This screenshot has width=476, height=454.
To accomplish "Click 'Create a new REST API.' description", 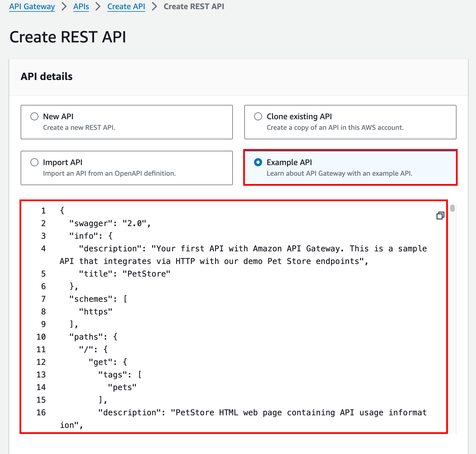I will (79, 128).
